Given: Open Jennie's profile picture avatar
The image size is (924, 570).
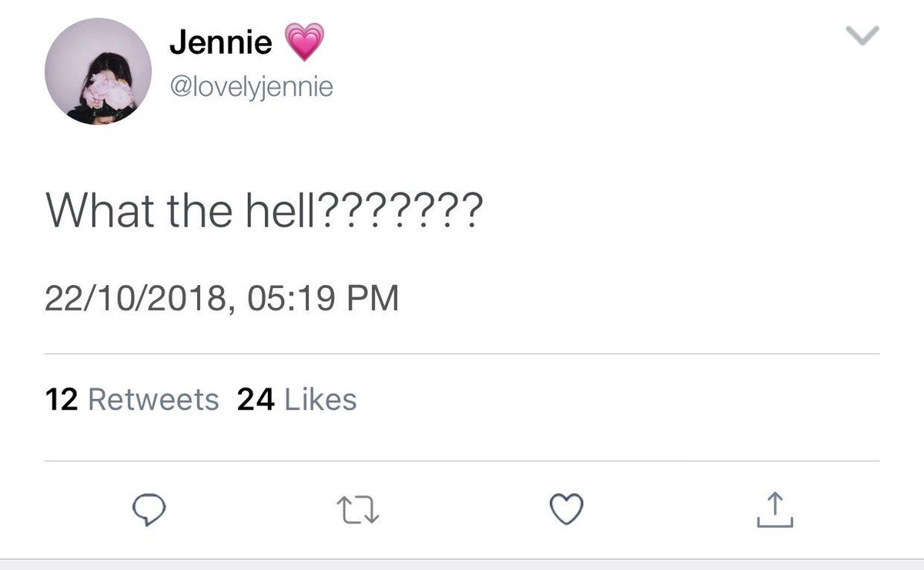Looking at the screenshot, I should (98, 72).
